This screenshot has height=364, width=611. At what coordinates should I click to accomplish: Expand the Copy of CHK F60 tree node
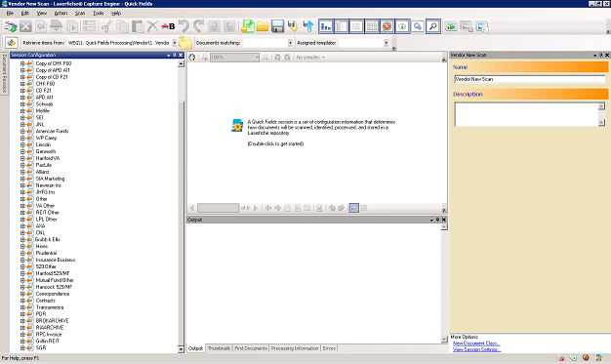[22, 63]
